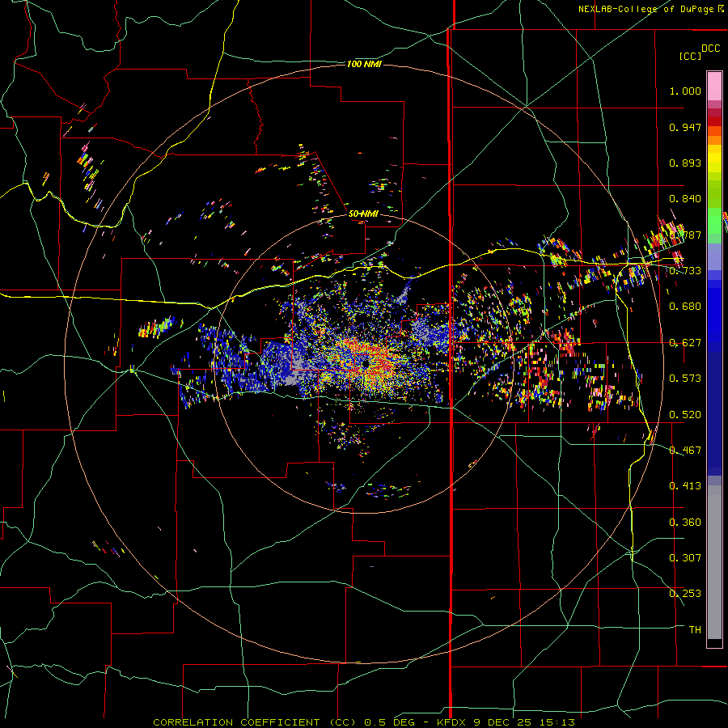728x728 pixels.
Task: Click the 0.573 scale value
Action: pos(685,379)
